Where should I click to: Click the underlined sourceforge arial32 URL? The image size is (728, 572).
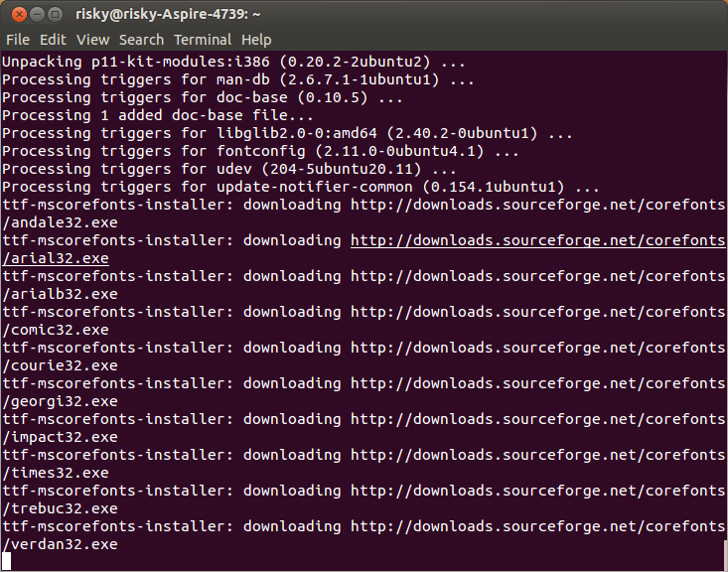[x=538, y=240]
